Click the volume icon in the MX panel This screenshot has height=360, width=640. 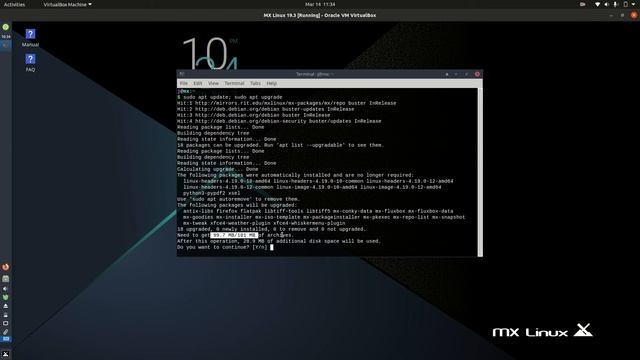tap(6, 289)
